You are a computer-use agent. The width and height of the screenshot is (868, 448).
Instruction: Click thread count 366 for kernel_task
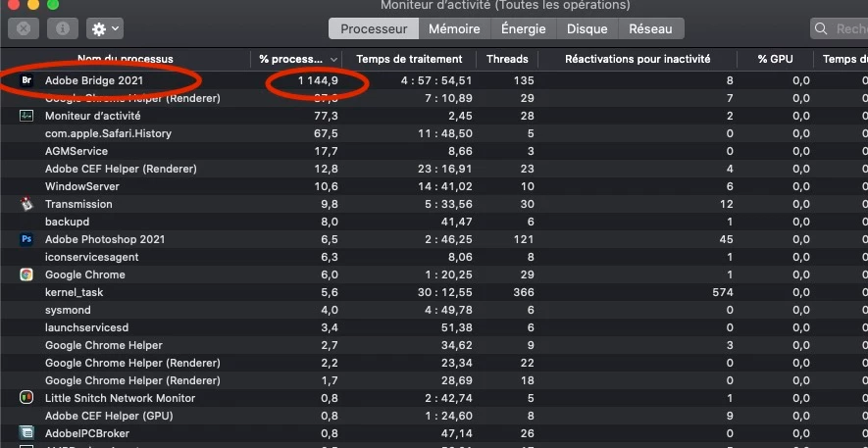pos(524,292)
